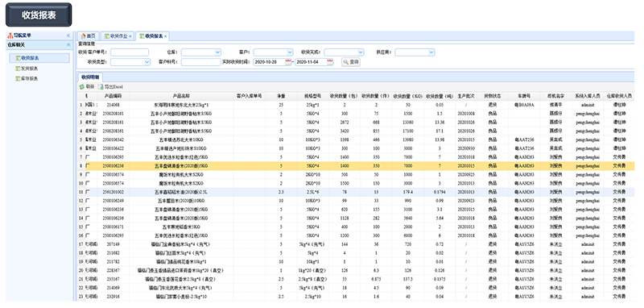The height and width of the screenshot is (308, 644).
Task: Click batch cell 20200923
Action: click(467, 201)
